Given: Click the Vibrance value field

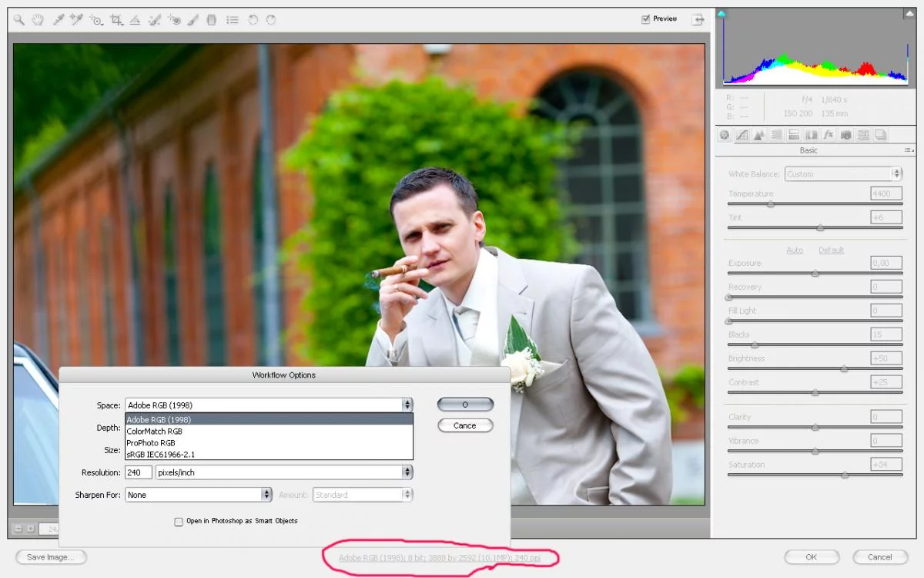Looking at the screenshot, I should pyautogui.click(x=886, y=441).
